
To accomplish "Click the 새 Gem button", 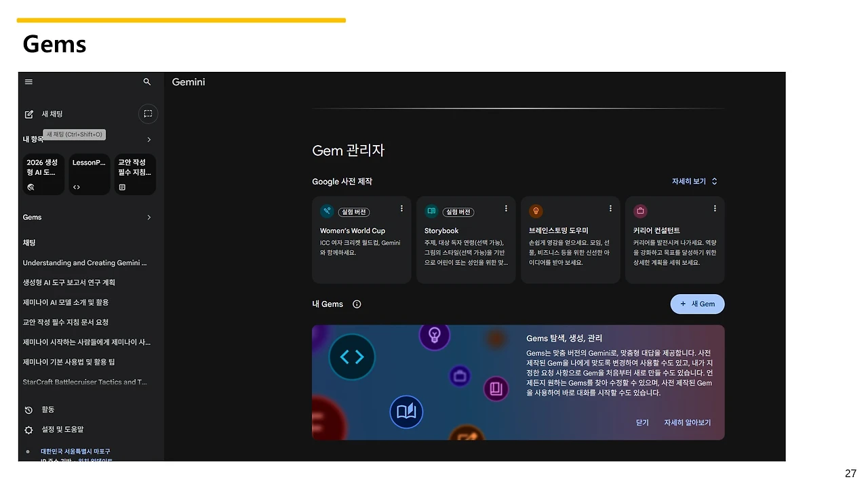I will (697, 304).
